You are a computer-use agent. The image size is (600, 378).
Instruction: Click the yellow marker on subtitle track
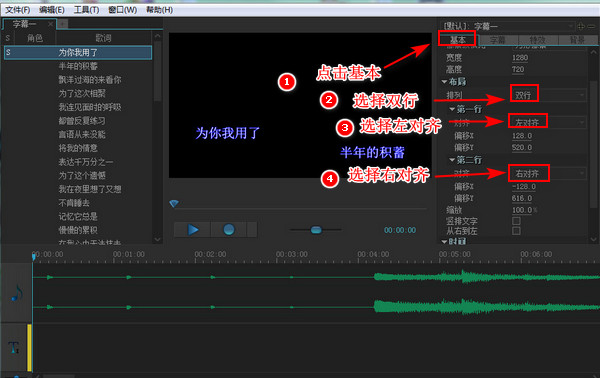[x=29, y=347]
